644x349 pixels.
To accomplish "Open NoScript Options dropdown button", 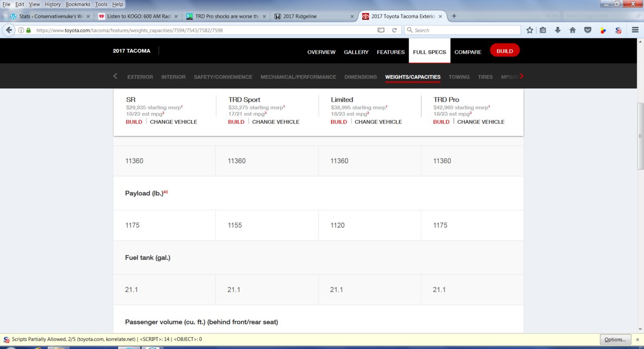I will tap(615, 339).
